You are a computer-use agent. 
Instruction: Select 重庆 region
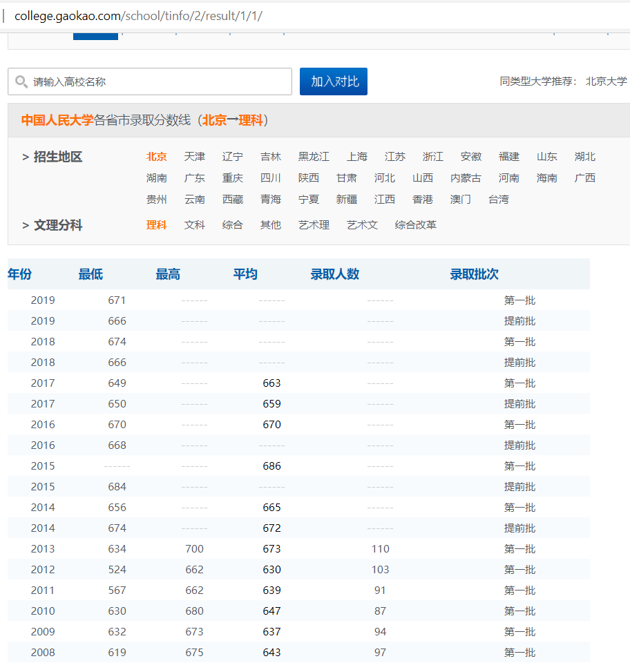click(x=233, y=178)
